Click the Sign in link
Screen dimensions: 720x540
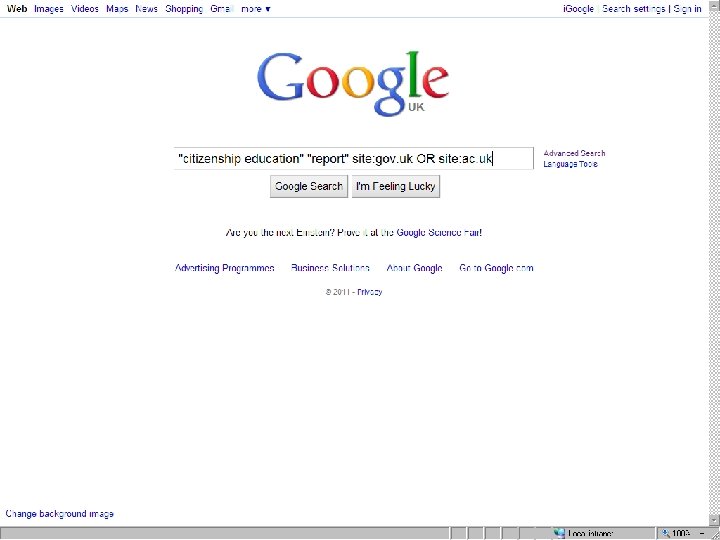[x=687, y=9]
